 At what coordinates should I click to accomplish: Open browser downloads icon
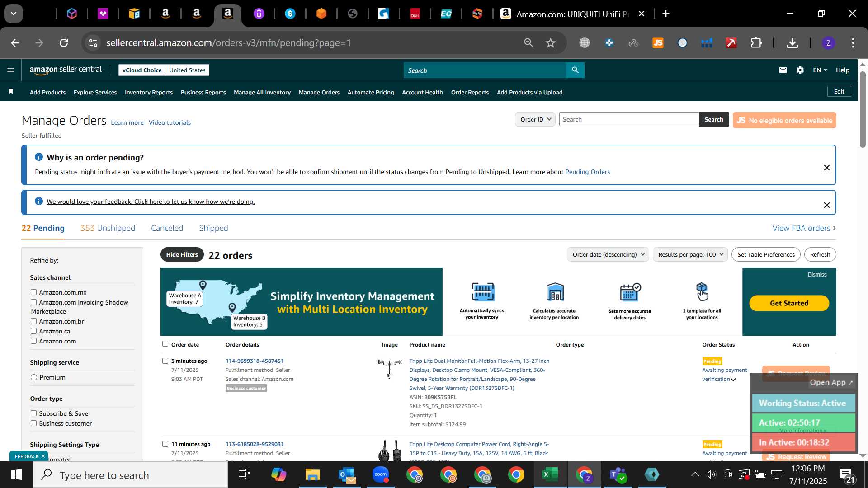click(x=792, y=43)
